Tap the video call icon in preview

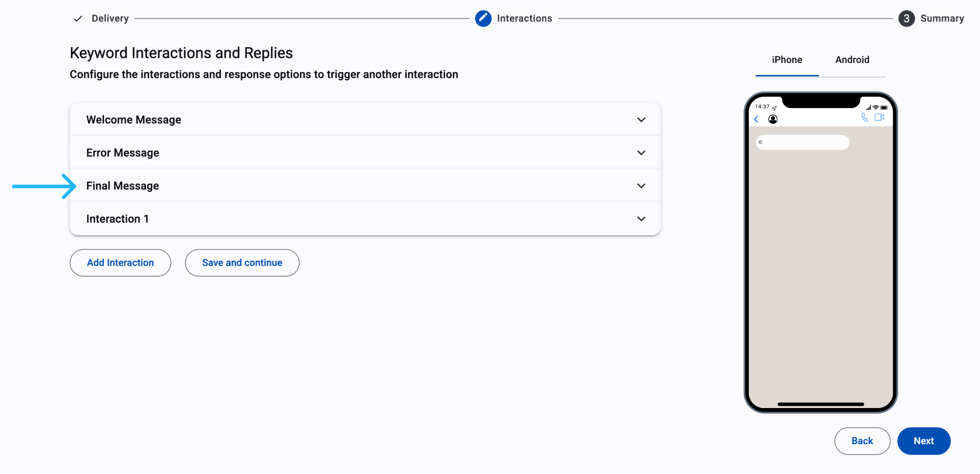879,118
